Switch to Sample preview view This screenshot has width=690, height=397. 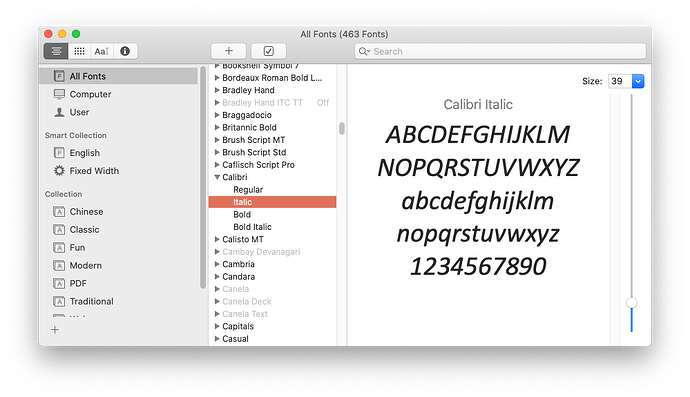pyautogui.click(x=56, y=51)
